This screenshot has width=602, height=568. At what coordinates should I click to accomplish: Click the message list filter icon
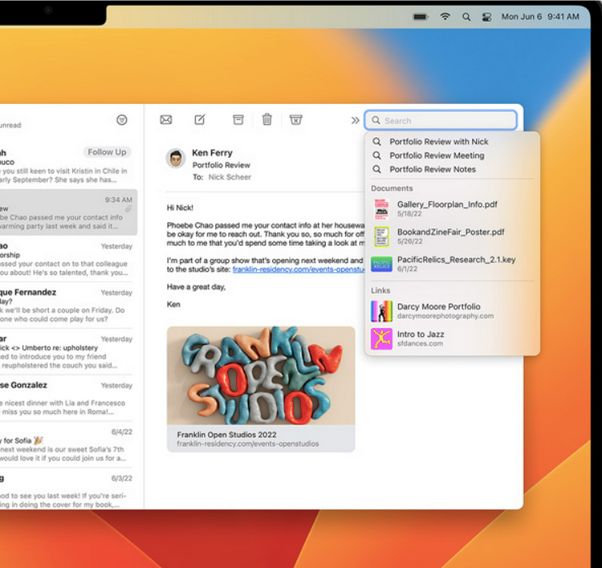click(122, 120)
